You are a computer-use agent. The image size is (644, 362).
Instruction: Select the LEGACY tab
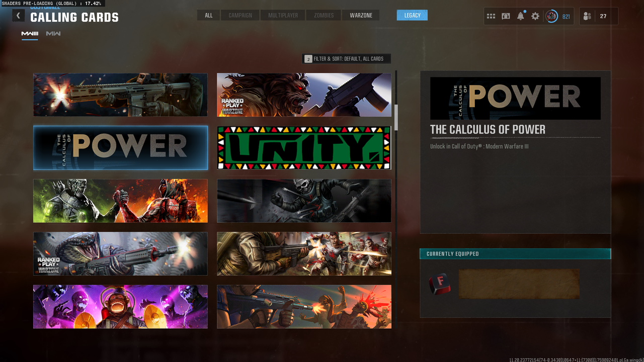pyautogui.click(x=412, y=15)
